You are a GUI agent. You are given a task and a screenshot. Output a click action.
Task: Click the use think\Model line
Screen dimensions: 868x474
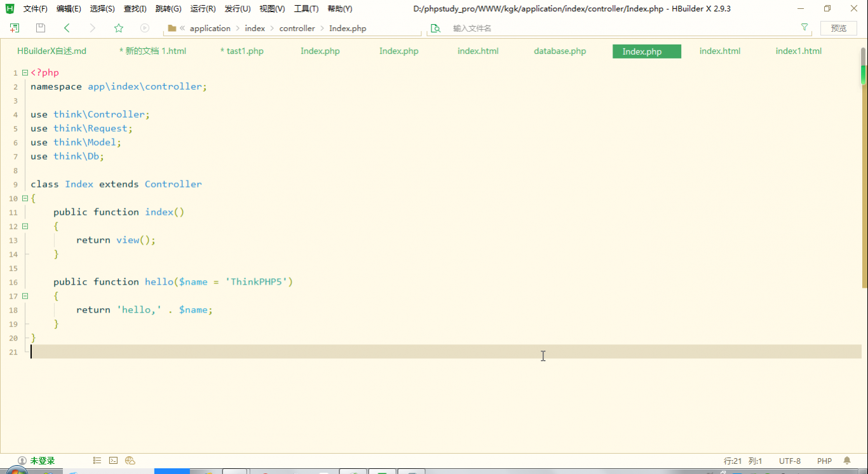(76, 142)
